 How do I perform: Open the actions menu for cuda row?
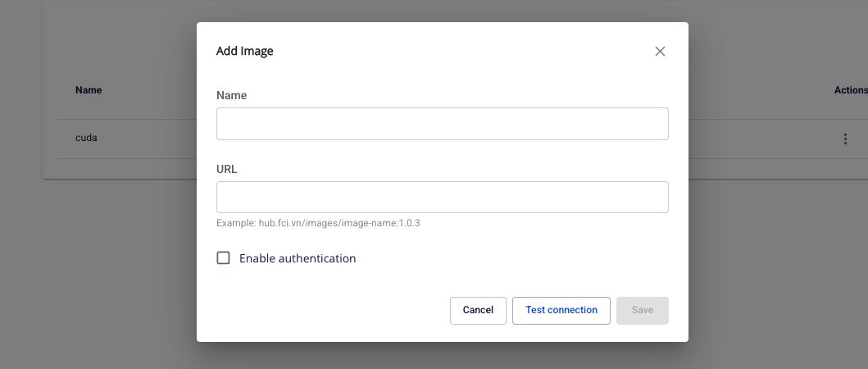coord(845,139)
